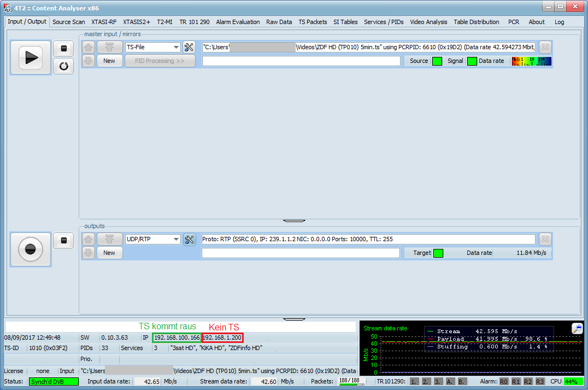Open the tools settings icon beside UDP/RTP
The width and height of the screenshot is (588, 390).
point(189,240)
